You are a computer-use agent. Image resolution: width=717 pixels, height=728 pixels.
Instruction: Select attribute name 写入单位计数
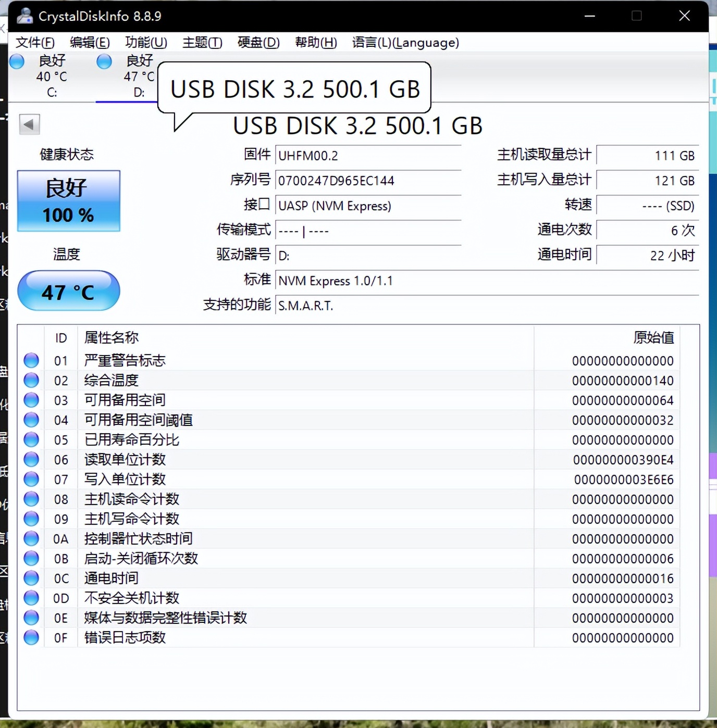(125, 479)
